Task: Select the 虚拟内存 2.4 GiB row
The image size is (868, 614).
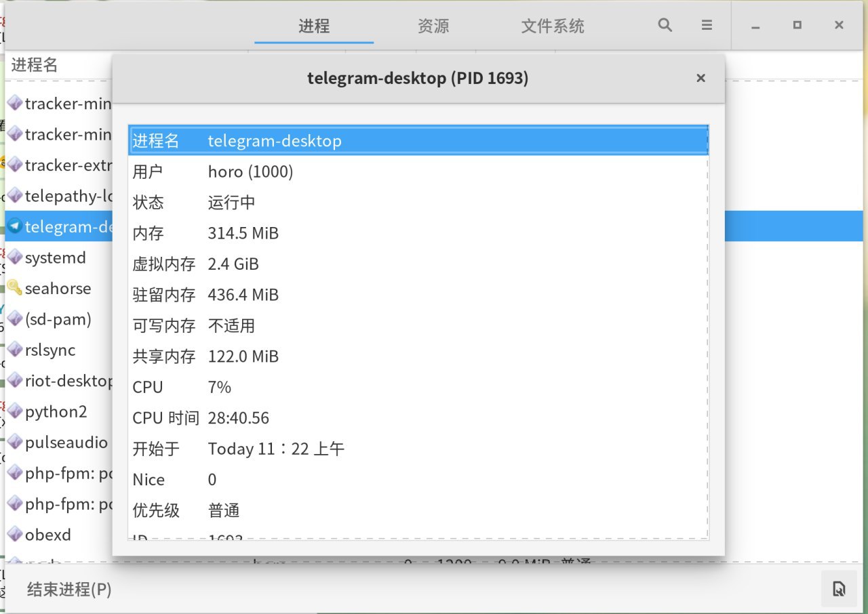Action: tap(418, 264)
